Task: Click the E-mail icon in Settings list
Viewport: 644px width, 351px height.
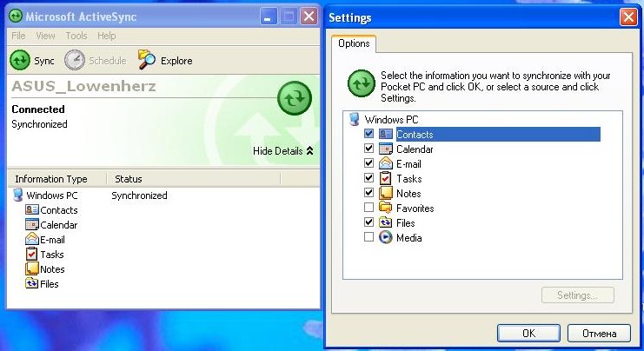Action: click(x=386, y=163)
